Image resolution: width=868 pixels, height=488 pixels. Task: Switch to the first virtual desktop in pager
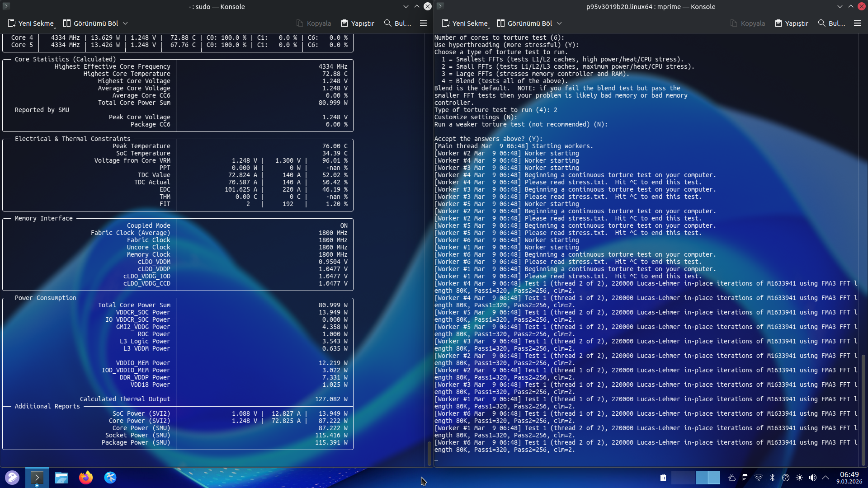click(683, 478)
